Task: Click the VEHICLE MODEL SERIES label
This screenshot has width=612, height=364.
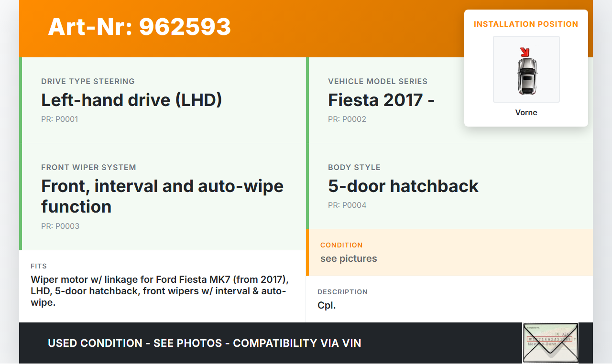Action: pyautogui.click(x=378, y=81)
